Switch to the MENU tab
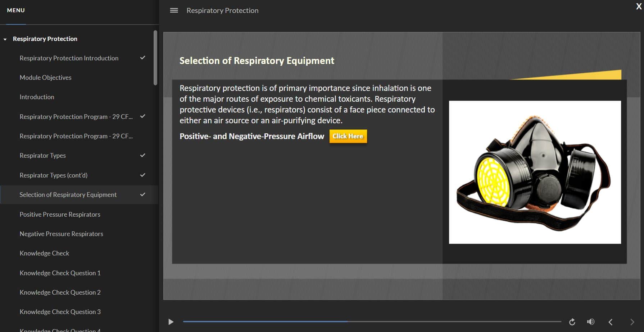This screenshot has height=332, width=644. 16,10
